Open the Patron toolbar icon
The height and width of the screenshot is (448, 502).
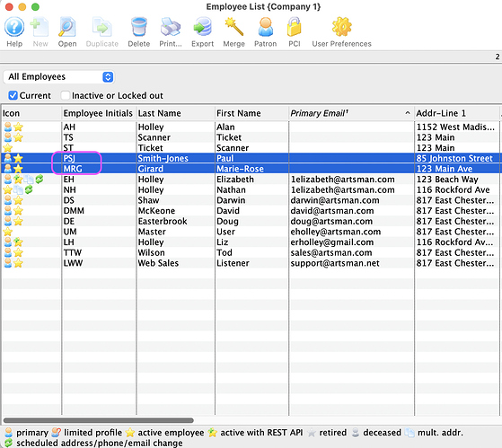[266, 27]
